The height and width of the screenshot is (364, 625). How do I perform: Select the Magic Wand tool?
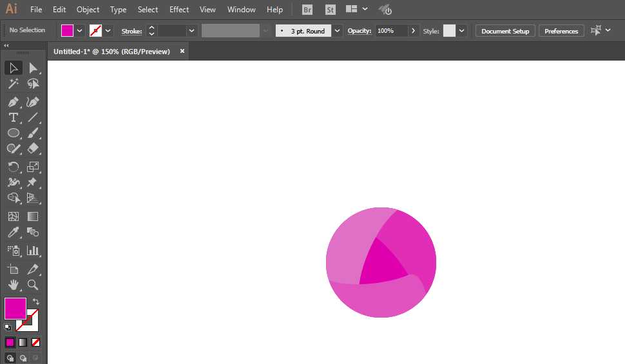13,84
